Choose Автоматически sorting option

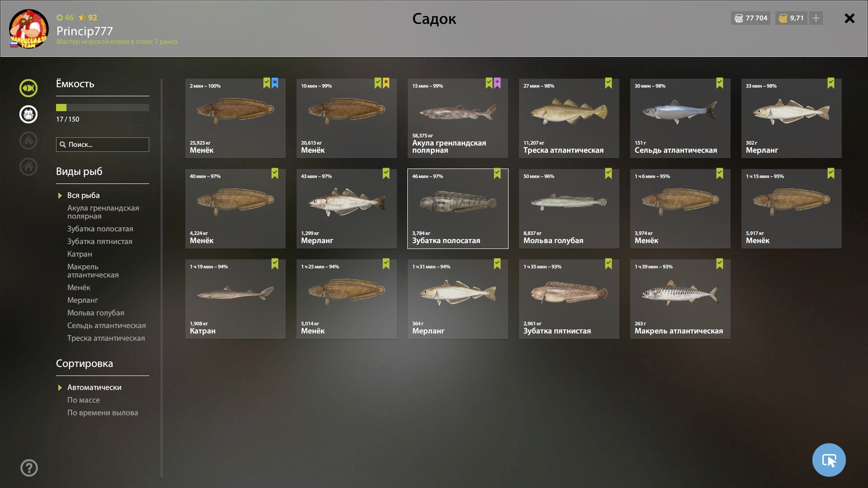pos(94,387)
